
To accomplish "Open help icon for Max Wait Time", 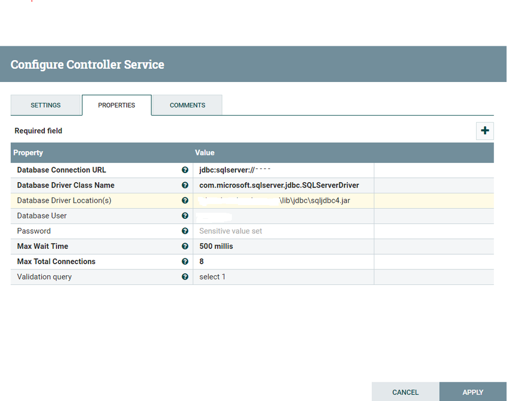I will pos(185,246).
